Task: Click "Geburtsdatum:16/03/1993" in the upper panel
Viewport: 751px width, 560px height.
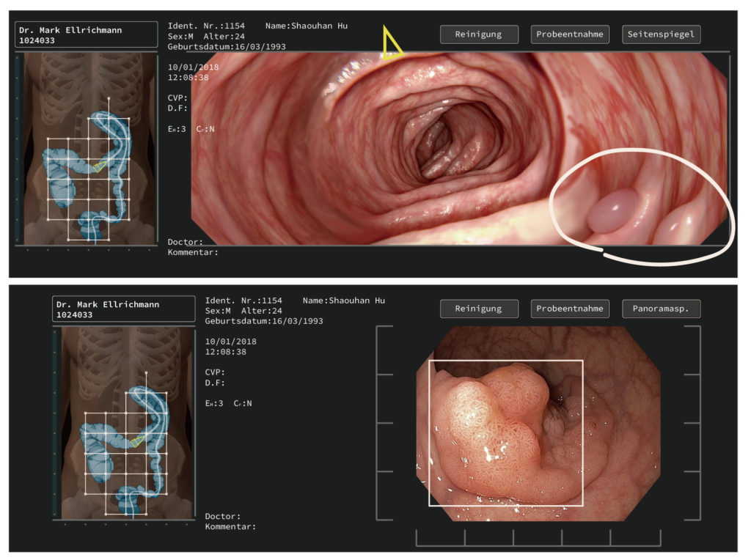Action: point(227,47)
